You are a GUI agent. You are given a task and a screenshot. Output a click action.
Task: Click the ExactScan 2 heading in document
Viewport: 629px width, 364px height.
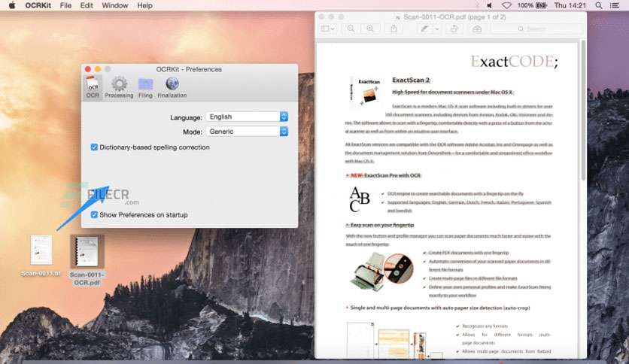tap(411, 80)
